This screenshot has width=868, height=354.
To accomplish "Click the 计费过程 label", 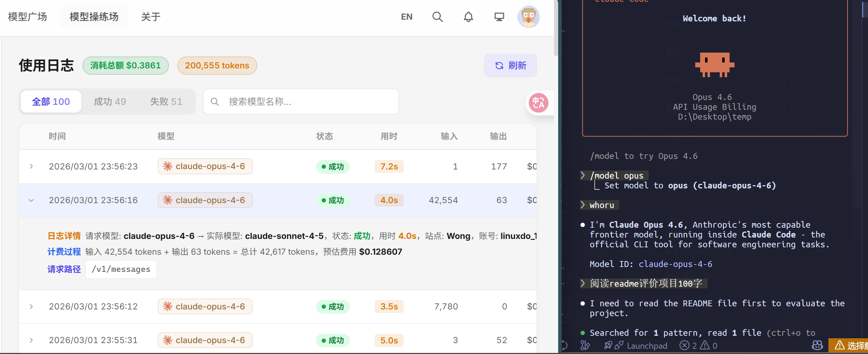I will point(64,252).
